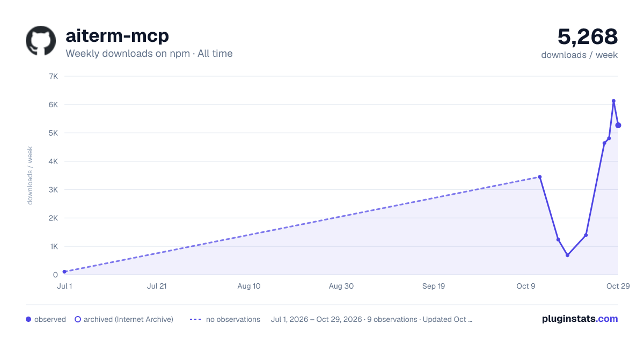644x338 pixels.
Task: Click the 7K y-axis label
Action: (x=53, y=76)
